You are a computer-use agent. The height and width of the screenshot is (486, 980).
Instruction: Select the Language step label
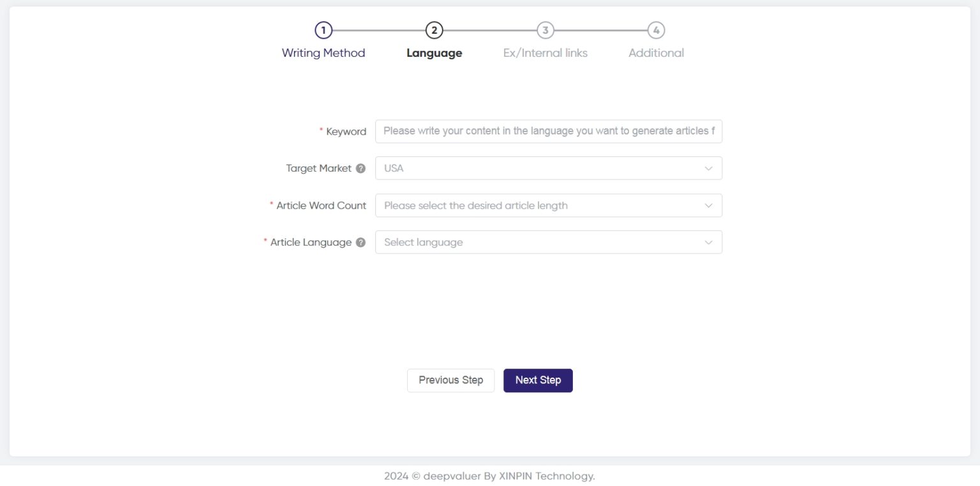click(434, 54)
